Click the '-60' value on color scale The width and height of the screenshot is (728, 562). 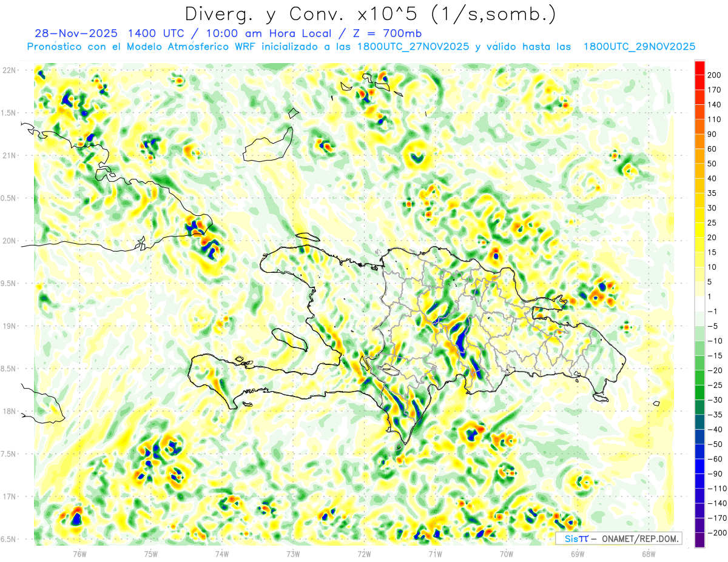click(715, 459)
